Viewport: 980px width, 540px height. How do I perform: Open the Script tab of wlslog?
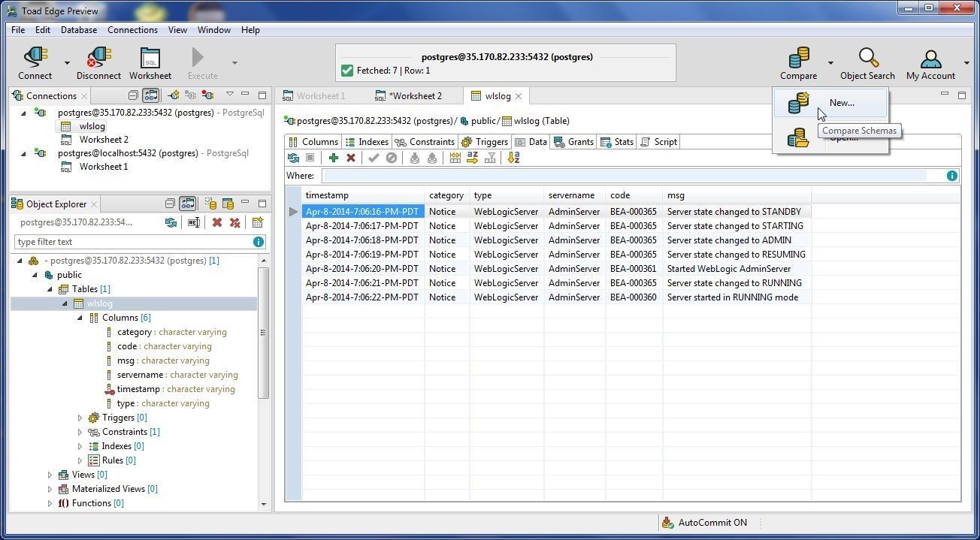tap(658, 142)
